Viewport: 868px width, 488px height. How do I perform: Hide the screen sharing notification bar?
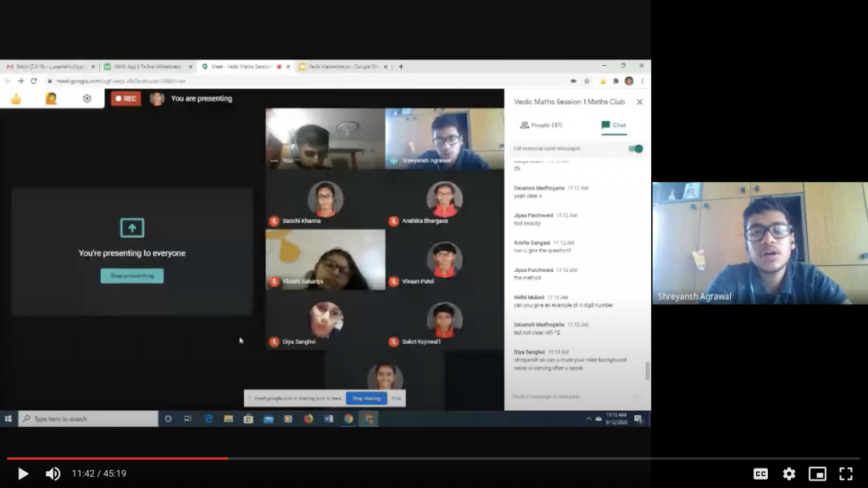tap(397, 398)
